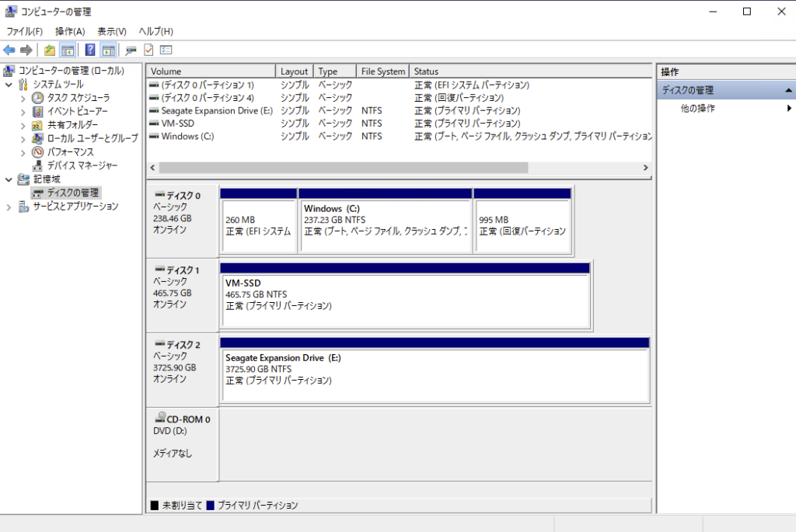Expand the イベント ビューアー tree node
The width and height of the screenshot is (796, 532).
point(23,111)
